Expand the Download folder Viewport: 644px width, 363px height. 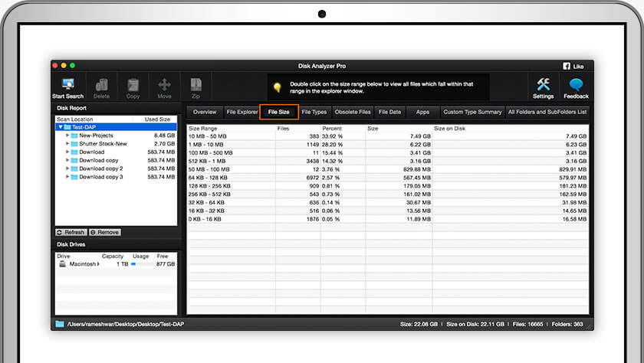pyautogui.click(x=67, y=152)
